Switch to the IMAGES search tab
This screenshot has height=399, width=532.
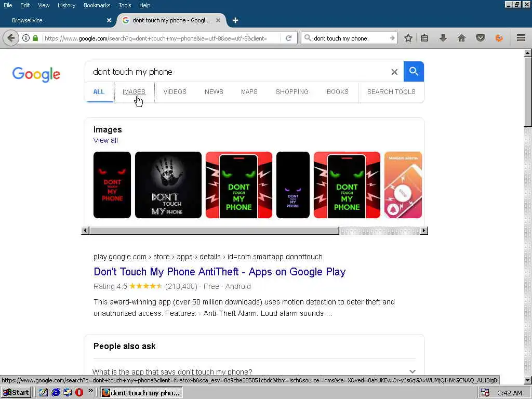click(134, 92)
